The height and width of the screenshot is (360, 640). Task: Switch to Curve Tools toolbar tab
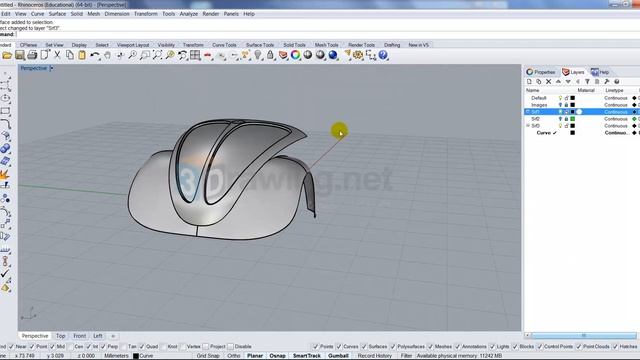224,45
